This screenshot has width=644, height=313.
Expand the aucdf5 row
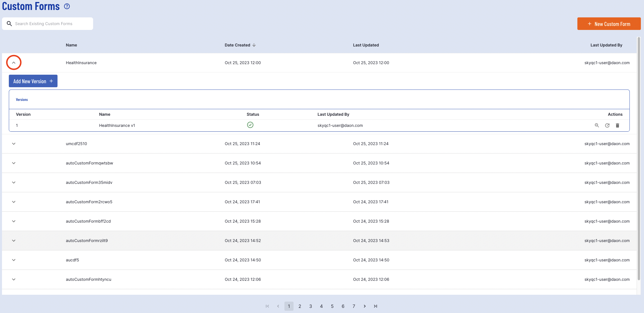pos(14,260)
